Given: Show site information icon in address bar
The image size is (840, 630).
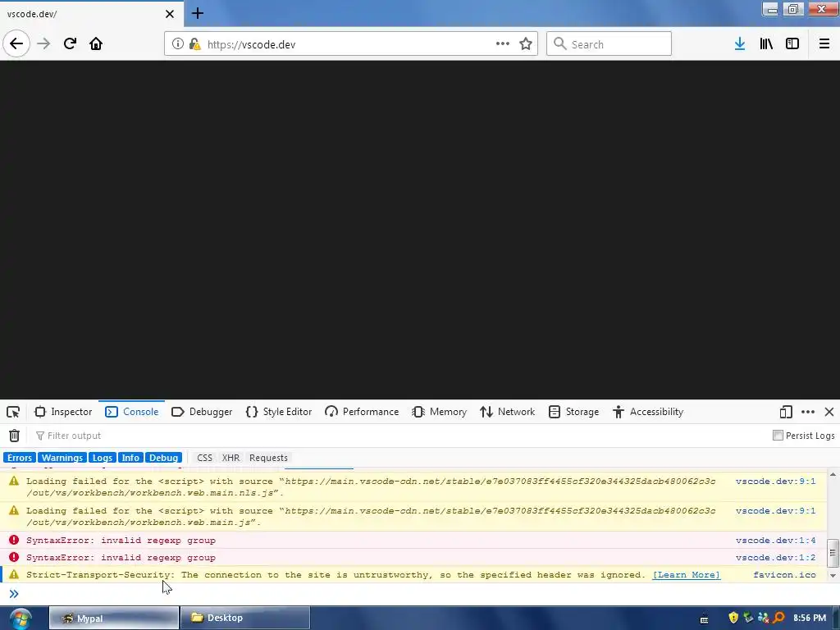Looking at the screenshot, I should coord(177,44).
